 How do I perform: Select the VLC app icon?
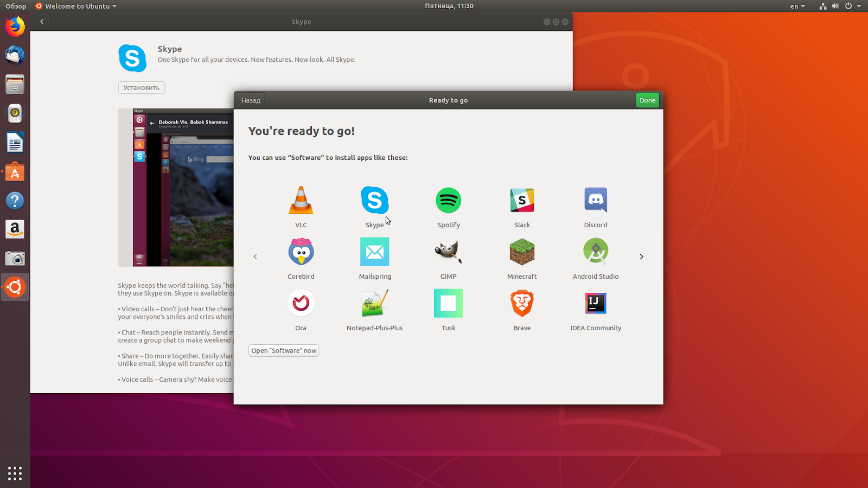(x=301, y=200)
